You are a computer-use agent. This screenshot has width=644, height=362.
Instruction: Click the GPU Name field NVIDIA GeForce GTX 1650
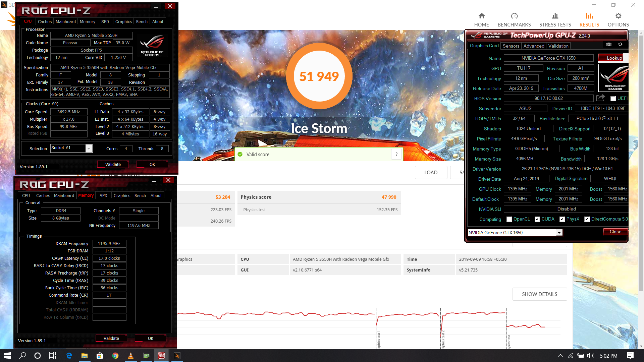[548, 58]
